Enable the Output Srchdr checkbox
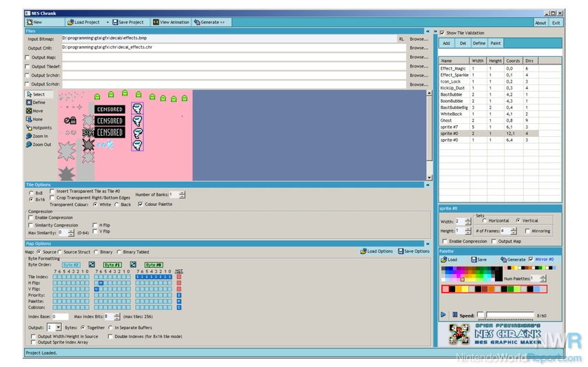This screenshot has height=367, width=588. point(28,75)
